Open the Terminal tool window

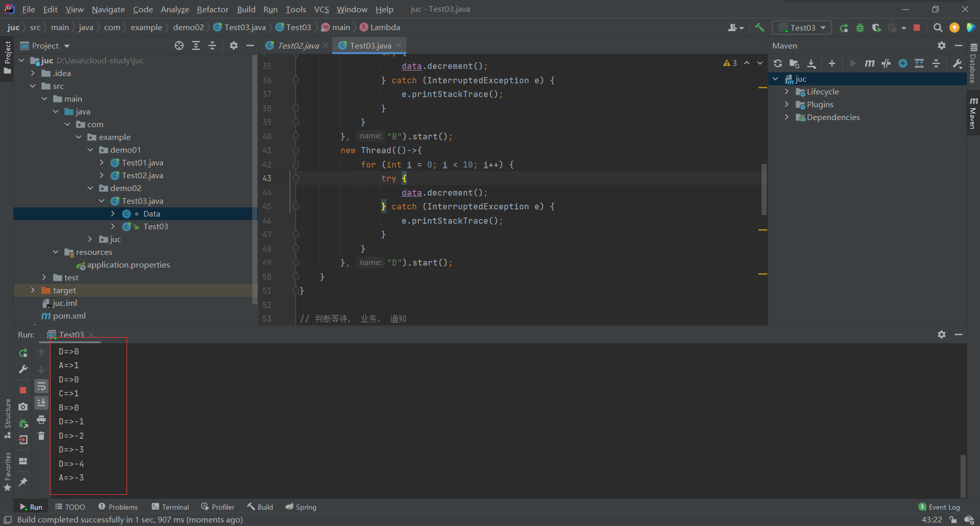click(170, 507)
